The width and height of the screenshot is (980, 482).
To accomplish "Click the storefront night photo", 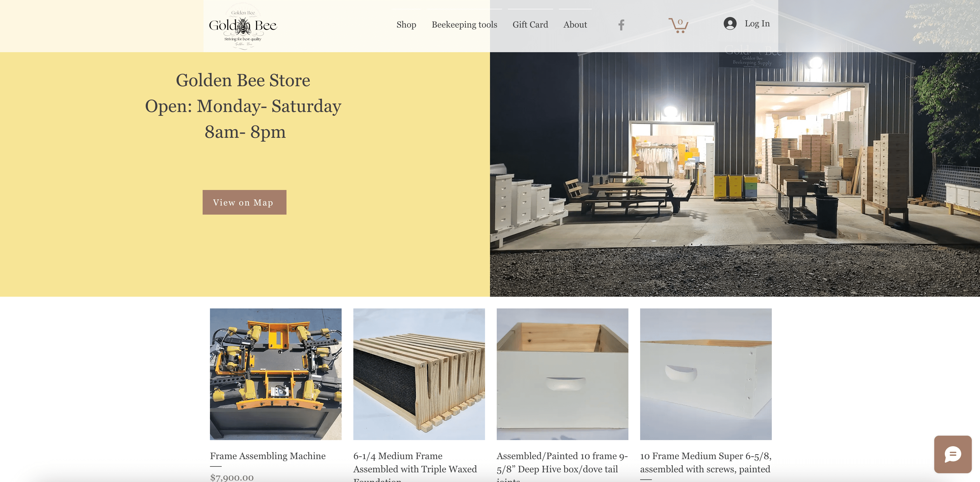I will pyautogui.click(x=735, y=174).
